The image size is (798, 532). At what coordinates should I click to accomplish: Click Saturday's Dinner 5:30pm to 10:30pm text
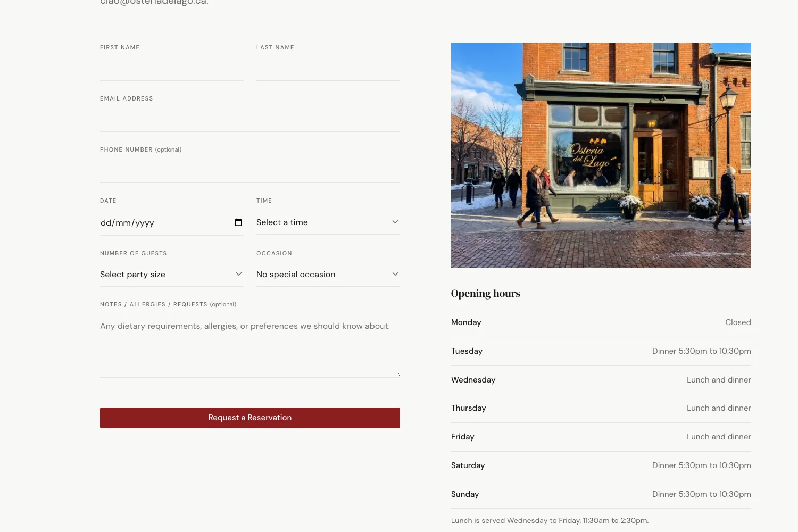[x=702, y=465]
